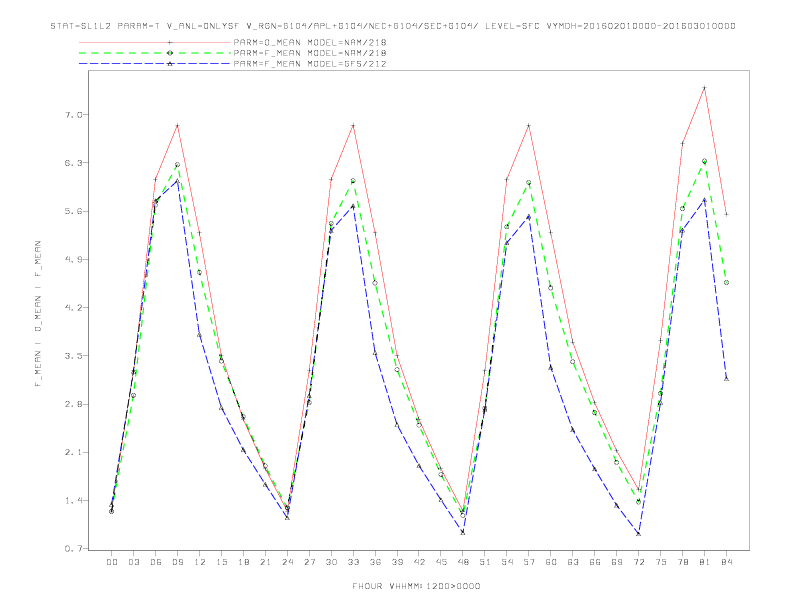The image size is (792, 612).
Task: Click x-axis tick label 69
Action: [617, 562]
